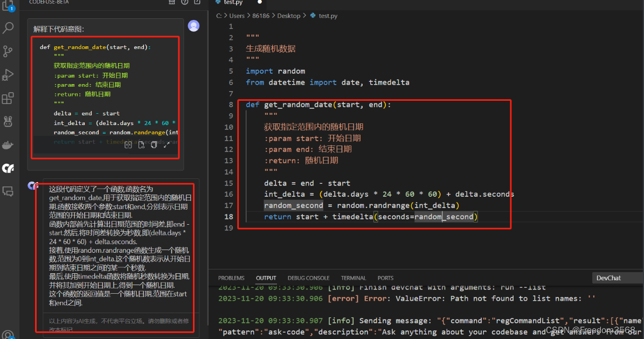Open the CodeFuse assistant icon in activity bar
The height and width of the screenshot is (339, 644).
(x=8, y=168)
